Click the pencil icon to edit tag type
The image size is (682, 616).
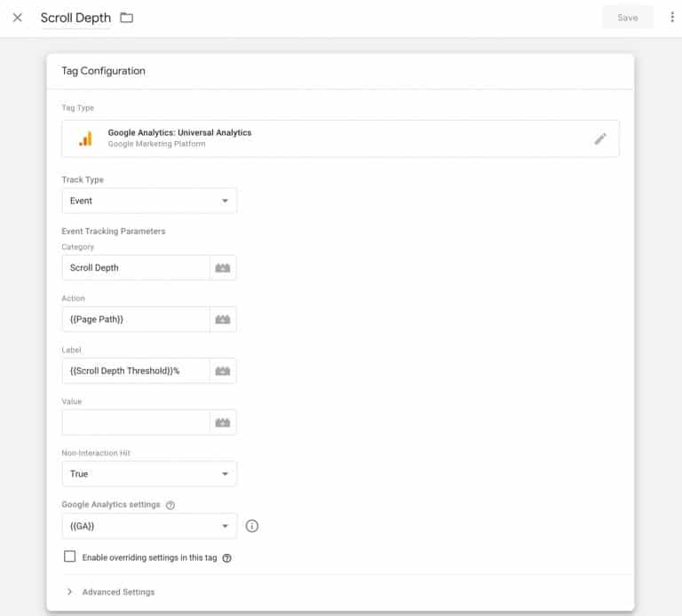pyautogui.click(x=600, y=138)
